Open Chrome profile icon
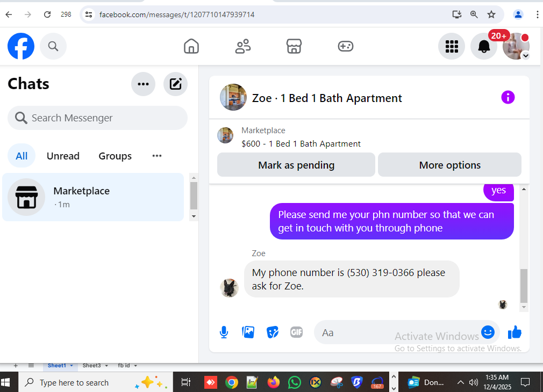543x392 pixels. [x=518, y=14]
